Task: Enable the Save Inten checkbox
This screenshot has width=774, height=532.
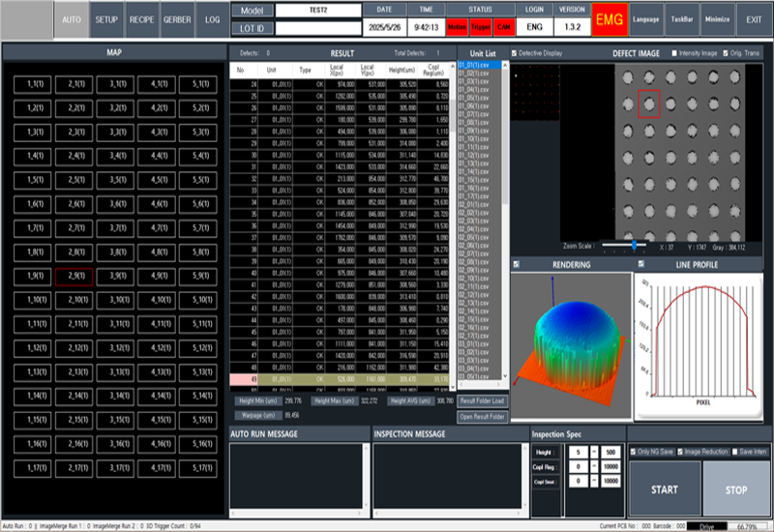Action: [736, 451]
